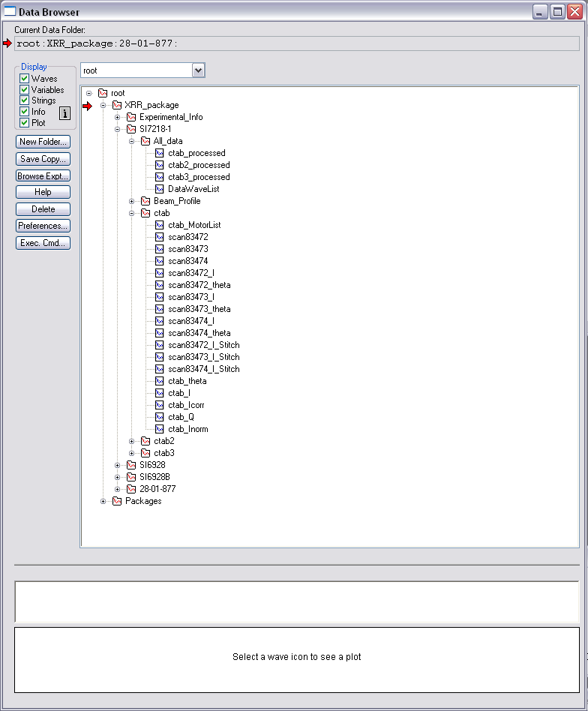Click the Save Copy... button
588x711 pixels.
43,159
